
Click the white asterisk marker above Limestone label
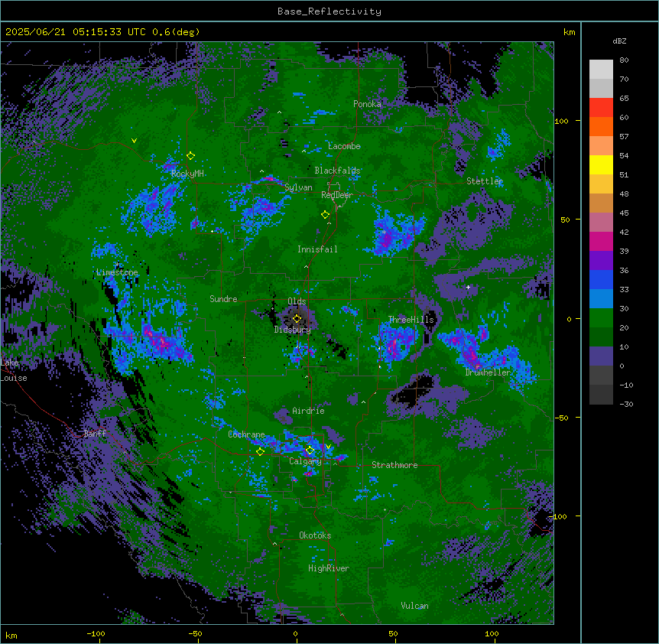click(x=118, y=265)
